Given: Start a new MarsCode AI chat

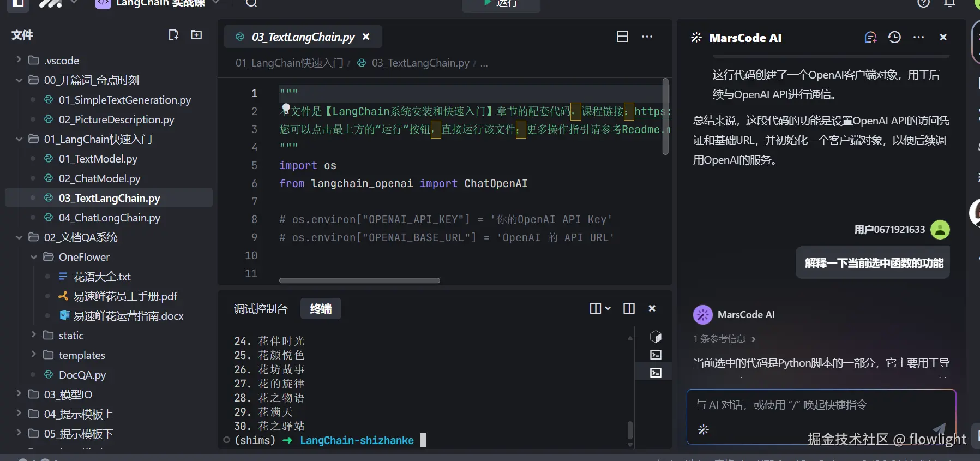Looking at the screenshot, I should [870, 37].
